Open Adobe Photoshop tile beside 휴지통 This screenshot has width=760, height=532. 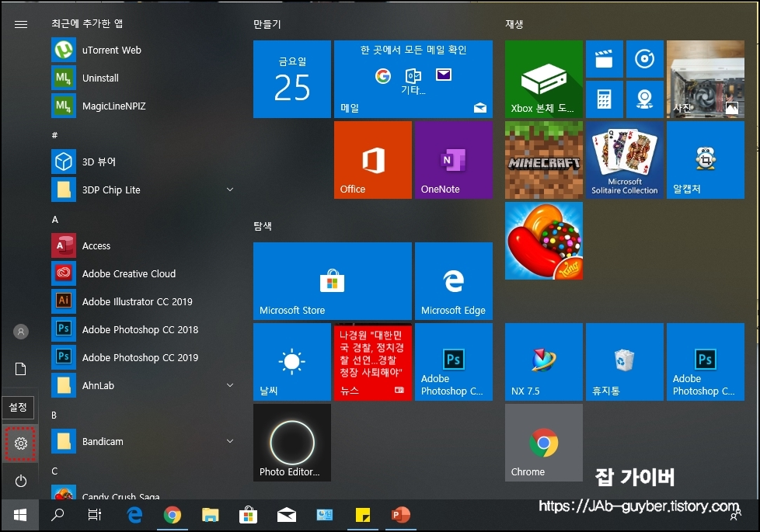pos(706,362)
